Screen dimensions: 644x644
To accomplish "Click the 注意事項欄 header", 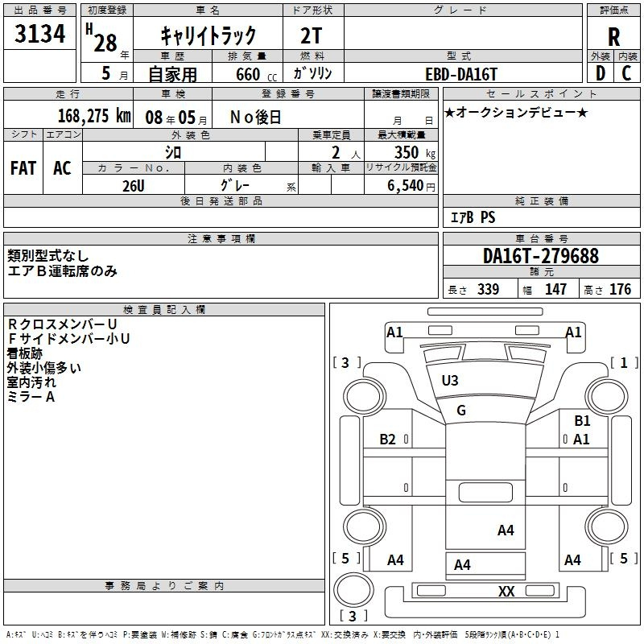I will (x=221, y=238).
